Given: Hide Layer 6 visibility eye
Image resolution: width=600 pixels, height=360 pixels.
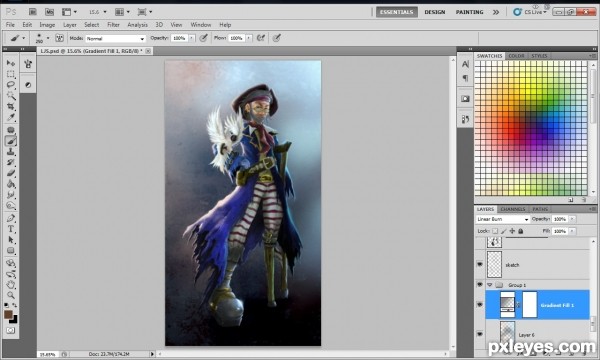Looking at the screenshot, I should 480,334.
